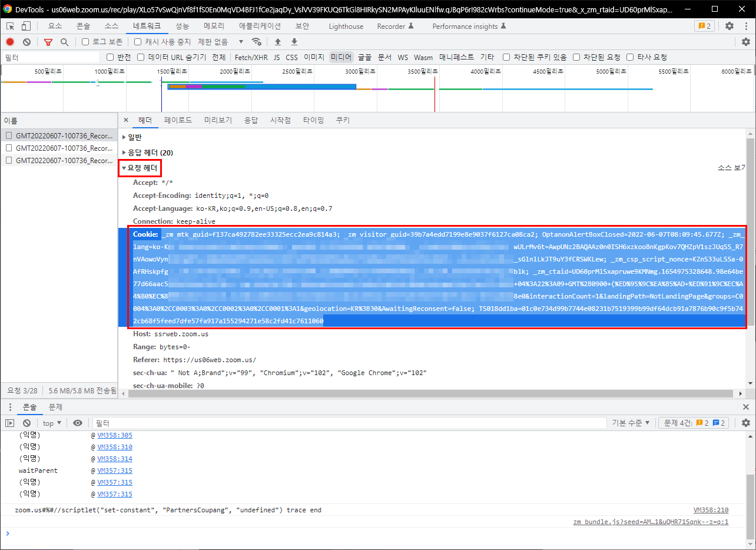756x550 pixels.
Task: Switch to the 콘솔 panel tab
Action: (x=84, y=26)
